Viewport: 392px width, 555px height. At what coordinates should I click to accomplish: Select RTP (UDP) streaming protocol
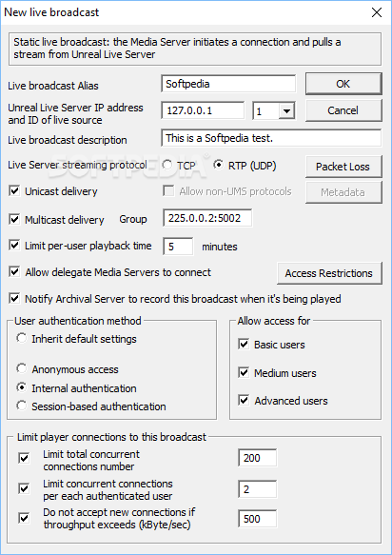(x=245, y=166)
